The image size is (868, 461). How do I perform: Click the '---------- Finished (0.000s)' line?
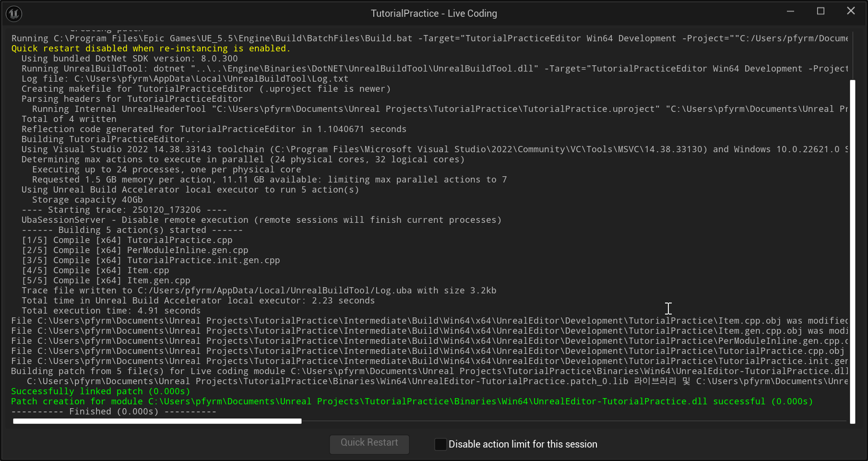click(x=114, y=412)
